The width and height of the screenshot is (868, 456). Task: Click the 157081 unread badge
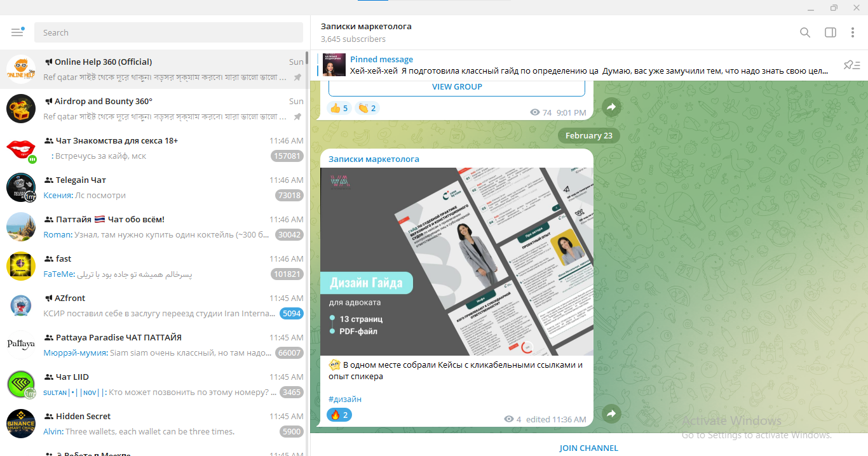[x=287, y=156]
